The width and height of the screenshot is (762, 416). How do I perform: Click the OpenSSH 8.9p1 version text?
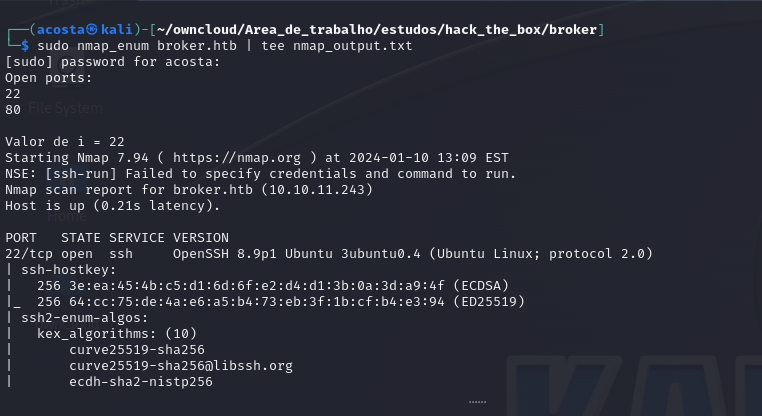(225, 254)
